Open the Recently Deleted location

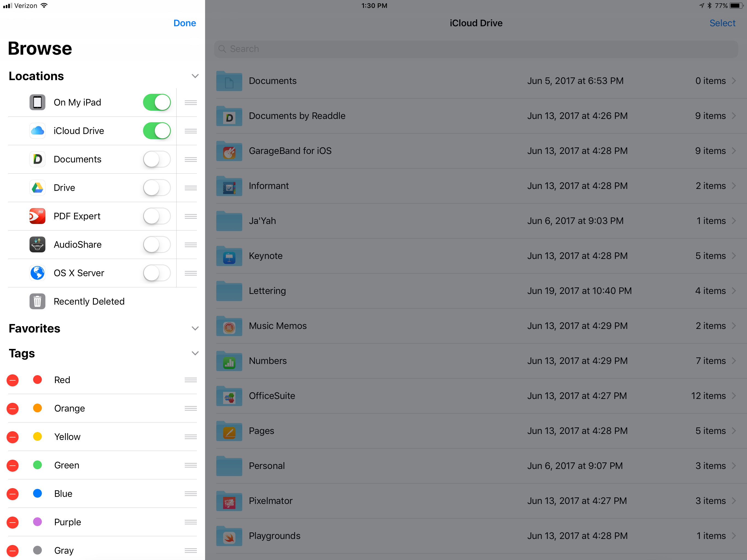click(x=102, y=301)
